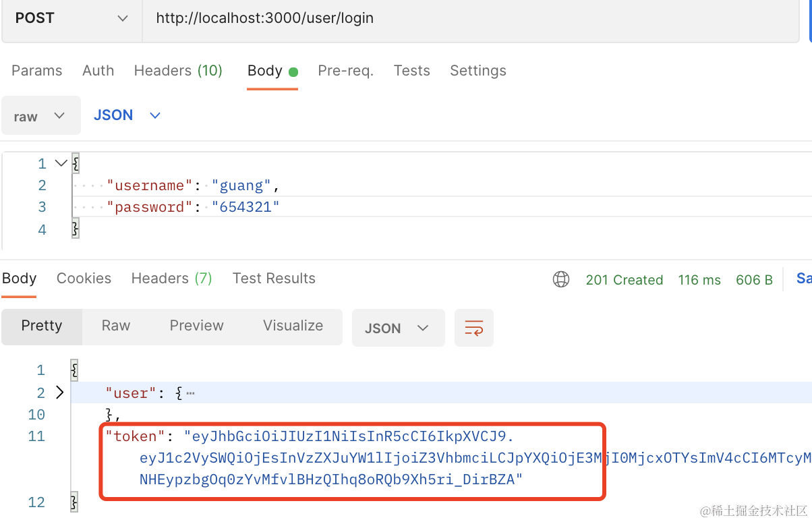This screenshot has width=812, height=522.
Task: Click the globe network icon
Action: point(561,279)
